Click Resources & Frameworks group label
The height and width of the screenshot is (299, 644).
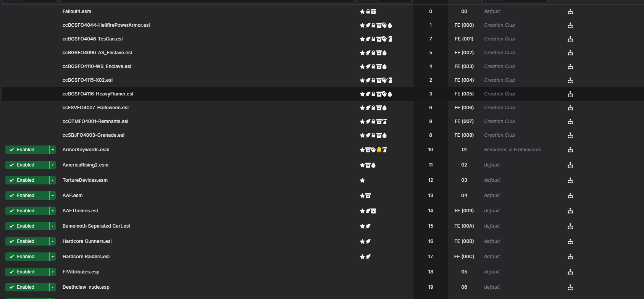(x=513, y=150)
